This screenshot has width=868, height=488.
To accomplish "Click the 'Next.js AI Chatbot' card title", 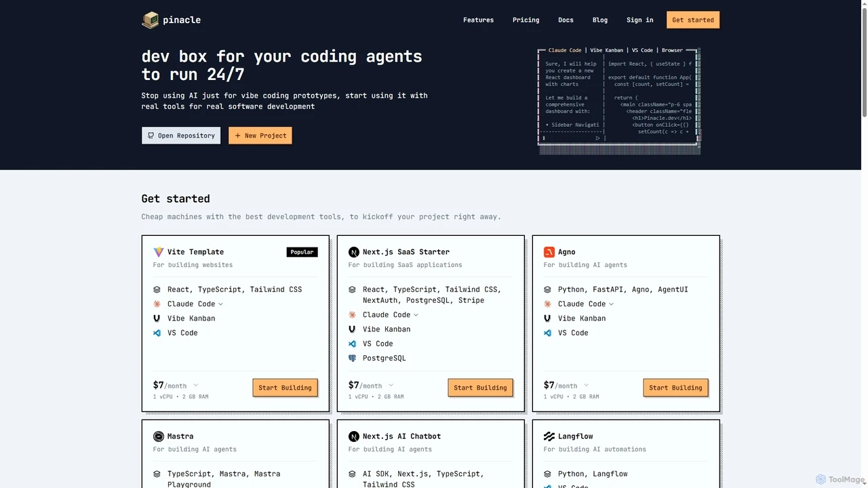I will pos(401,436).
